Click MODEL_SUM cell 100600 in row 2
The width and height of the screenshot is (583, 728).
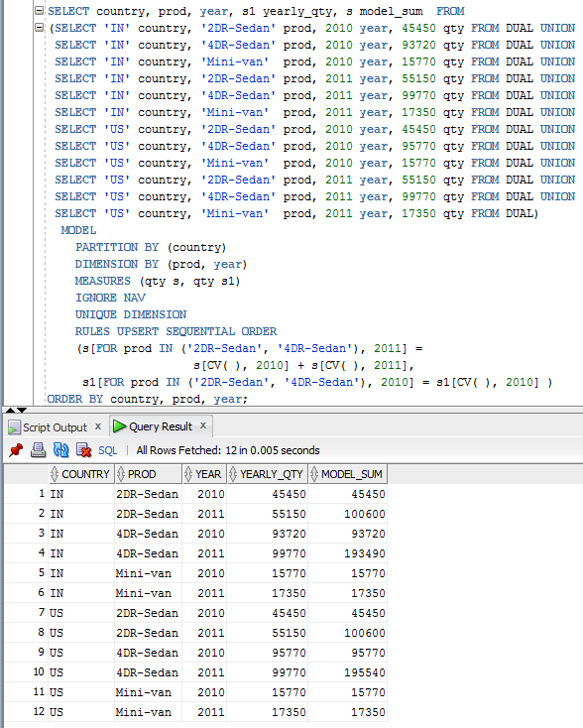click(x=348, y=514)
